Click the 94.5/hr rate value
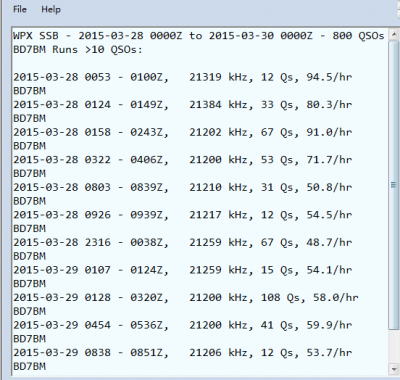400x380 pixels. [329, 77]
